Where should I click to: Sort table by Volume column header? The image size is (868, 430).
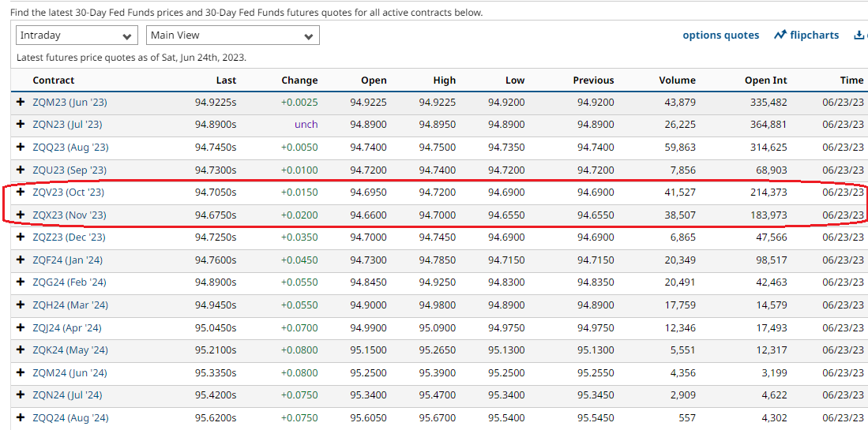[677, 80]
